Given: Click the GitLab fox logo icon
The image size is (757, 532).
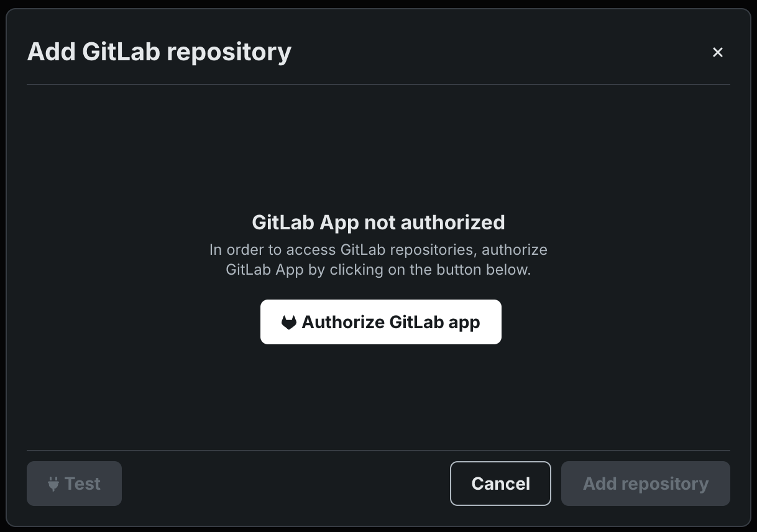Looking at the screenshot, I should tap(288, 323).
